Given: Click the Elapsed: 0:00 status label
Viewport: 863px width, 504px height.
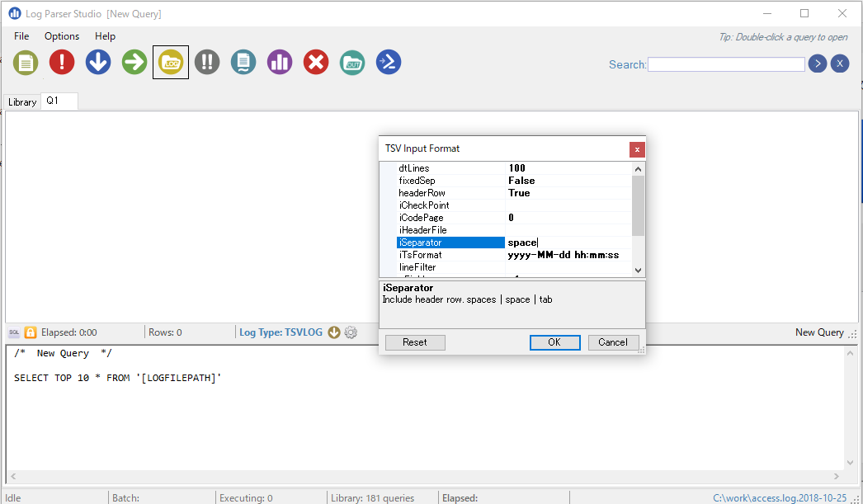Looking at the screenshot, I should 68,332.
